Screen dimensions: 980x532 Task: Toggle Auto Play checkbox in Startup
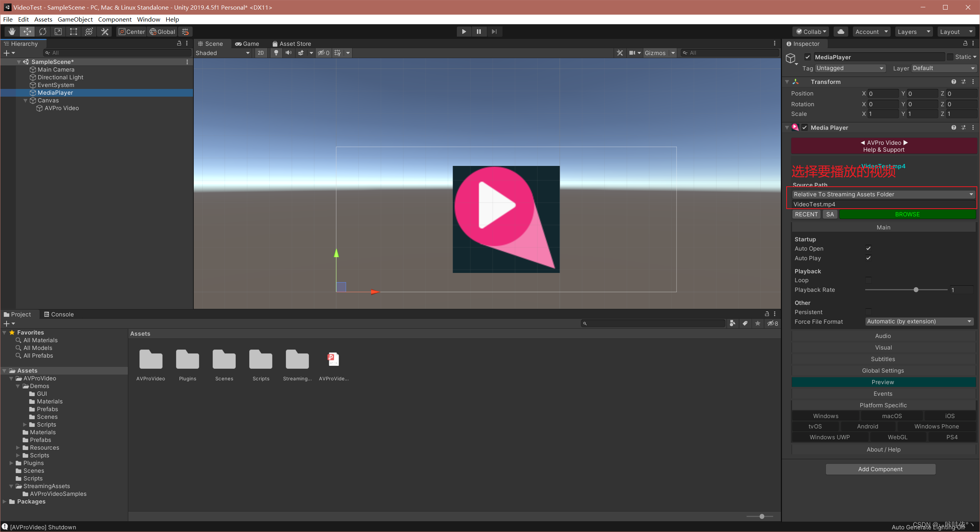point(867,258)
